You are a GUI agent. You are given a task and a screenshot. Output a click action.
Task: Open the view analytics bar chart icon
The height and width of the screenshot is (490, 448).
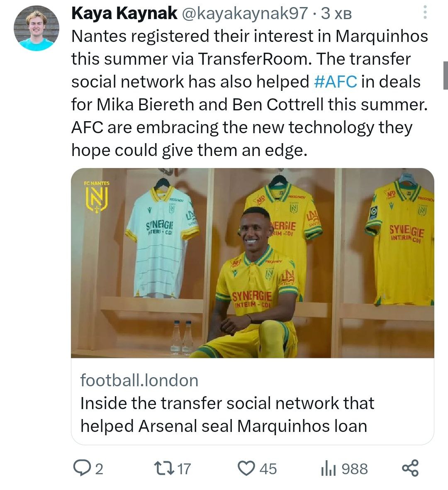[328, 469]
